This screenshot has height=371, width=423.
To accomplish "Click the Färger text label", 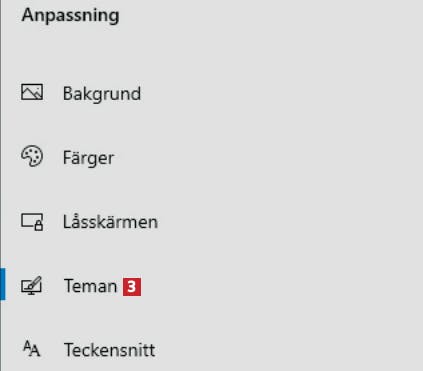I will point(89,158).
